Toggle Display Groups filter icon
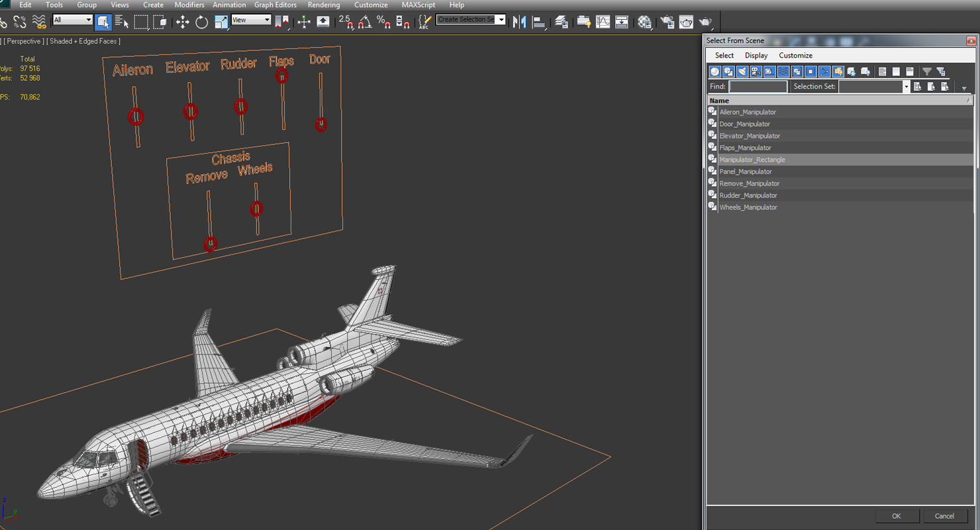 797,72
